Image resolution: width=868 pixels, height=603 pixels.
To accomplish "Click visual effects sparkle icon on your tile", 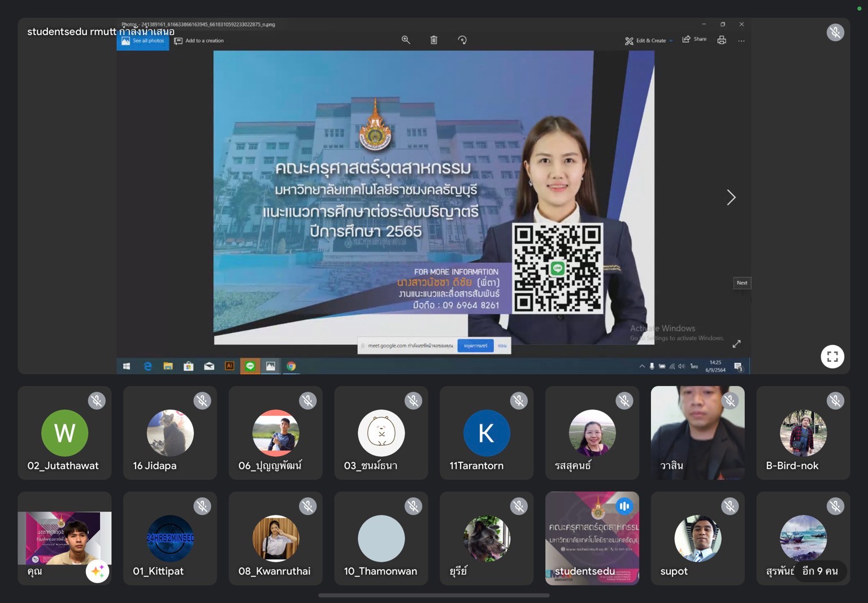I will click(x=97, y=571).
